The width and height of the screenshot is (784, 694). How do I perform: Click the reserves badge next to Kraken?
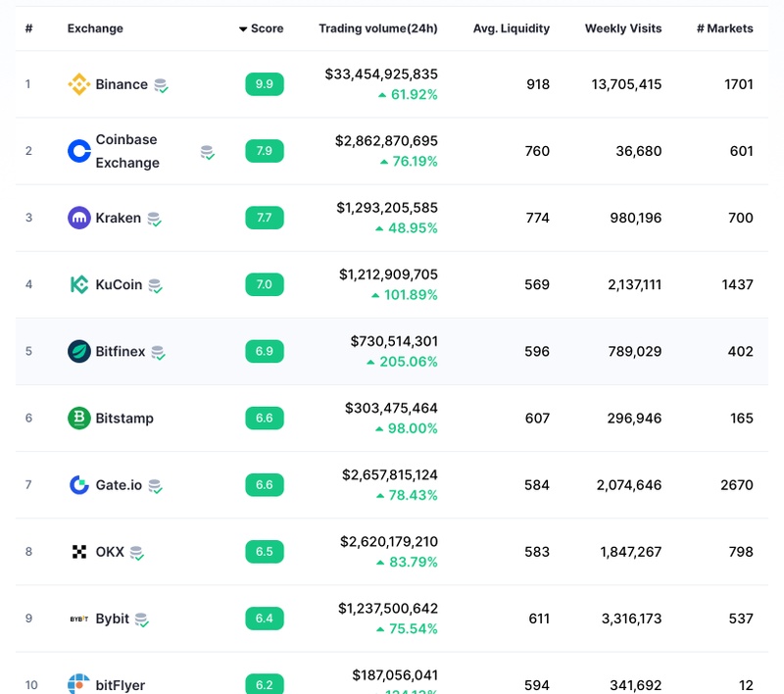pos(154,219)
